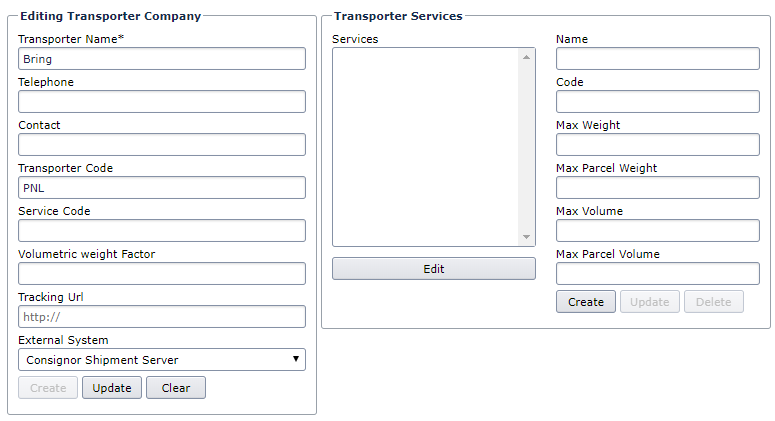Click the service Name input field
The image size is (775, 421).
click(657, 59)
